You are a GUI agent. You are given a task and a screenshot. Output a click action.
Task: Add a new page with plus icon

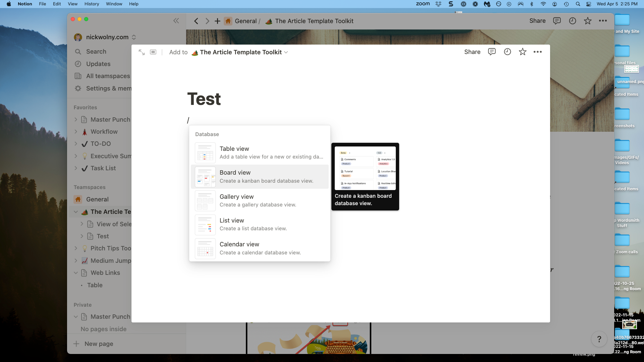[217, 21]
